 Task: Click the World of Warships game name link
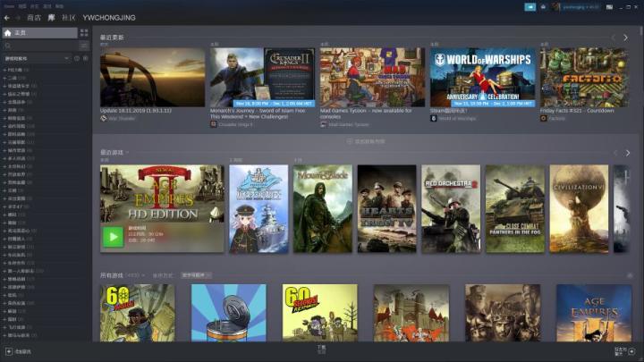(458, 119)
